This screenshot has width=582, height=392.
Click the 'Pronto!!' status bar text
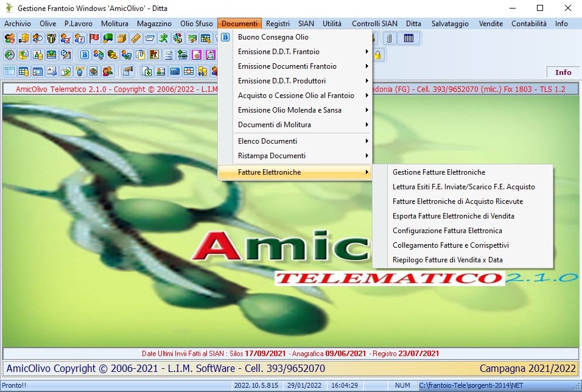(14, 385)
